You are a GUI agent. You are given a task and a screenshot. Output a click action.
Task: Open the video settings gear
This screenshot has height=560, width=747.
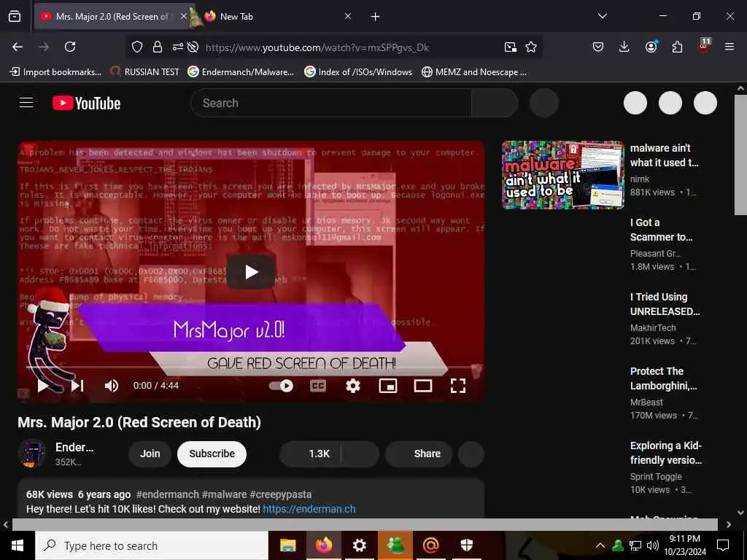tap(353, 386)
